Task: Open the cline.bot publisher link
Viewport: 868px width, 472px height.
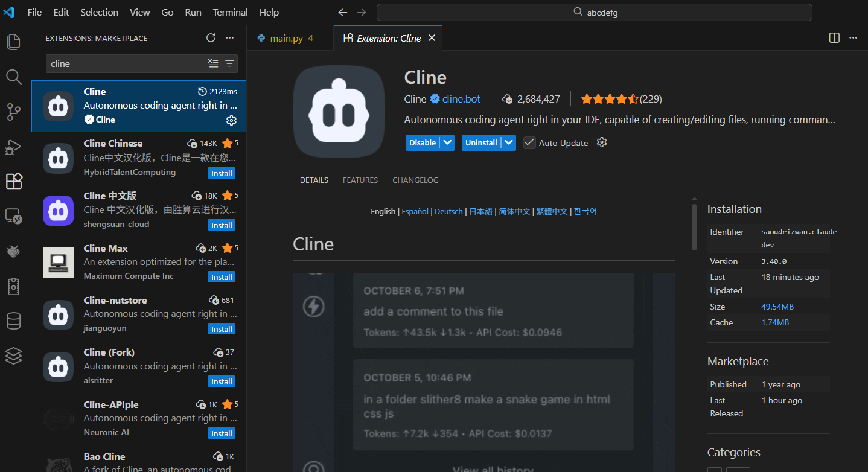Action: (461, 99)
